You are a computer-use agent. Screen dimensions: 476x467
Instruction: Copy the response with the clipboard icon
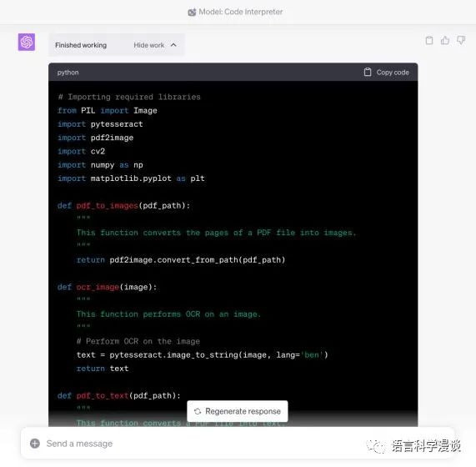429,40
